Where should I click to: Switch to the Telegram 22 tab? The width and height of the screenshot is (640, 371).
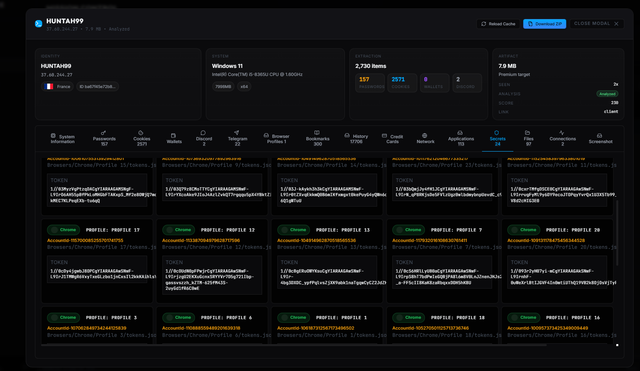237,138
